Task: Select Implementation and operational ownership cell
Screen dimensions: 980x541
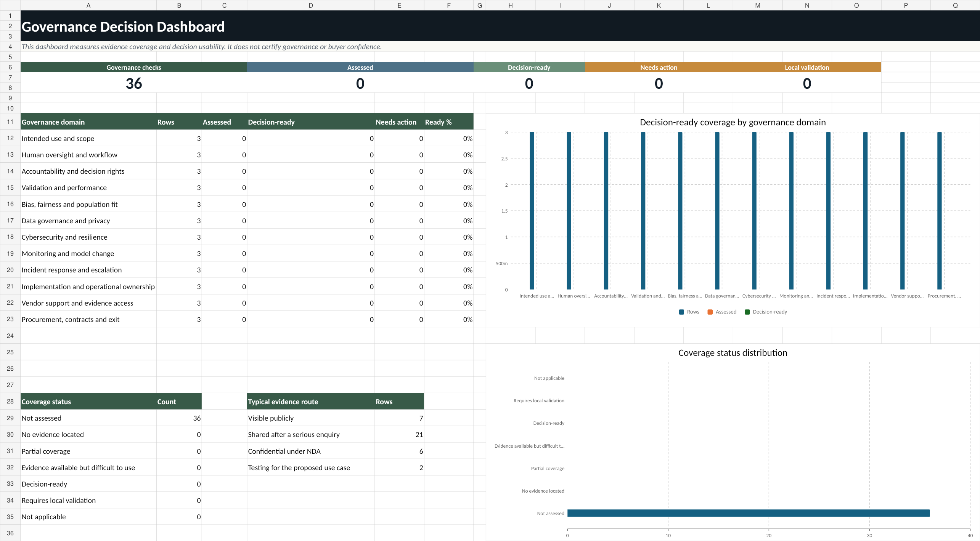Action: tap(88, 287)
